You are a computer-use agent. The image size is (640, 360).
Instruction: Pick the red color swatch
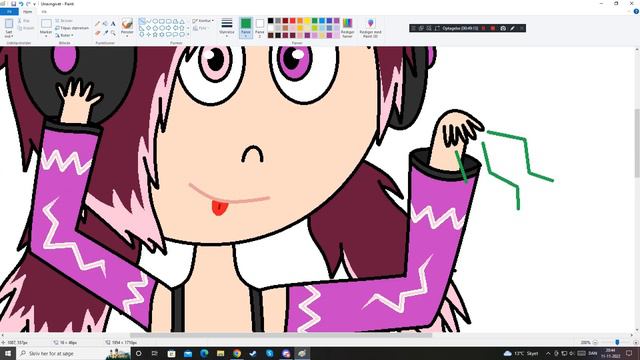tap(292, 20)
